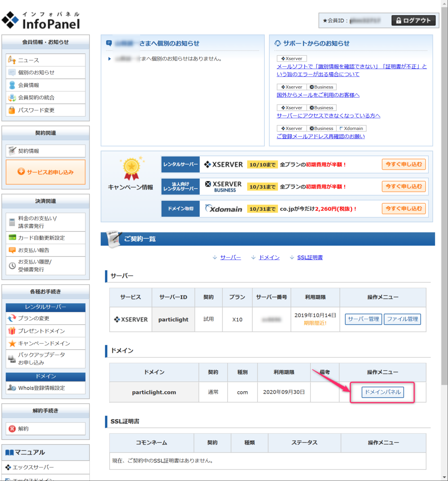
Task: Click the red 解約 cancel icon
Action: (x=12, y=428)
